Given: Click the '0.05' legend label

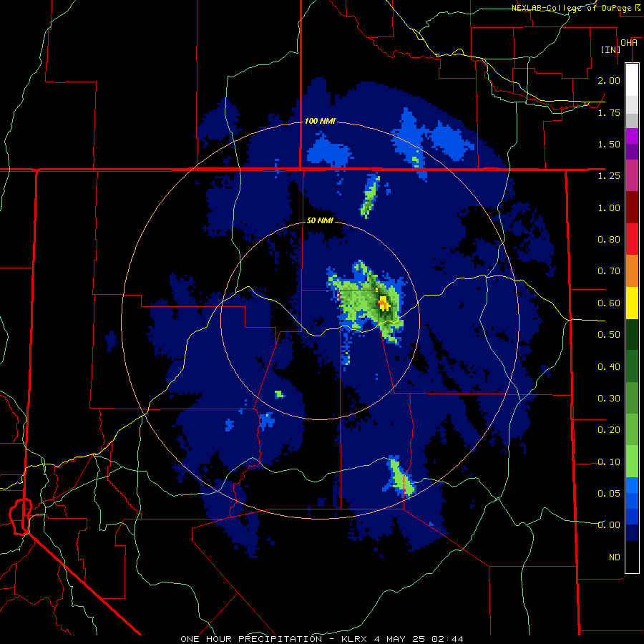Looking at the screenshot, I should [x=609, y=494].
